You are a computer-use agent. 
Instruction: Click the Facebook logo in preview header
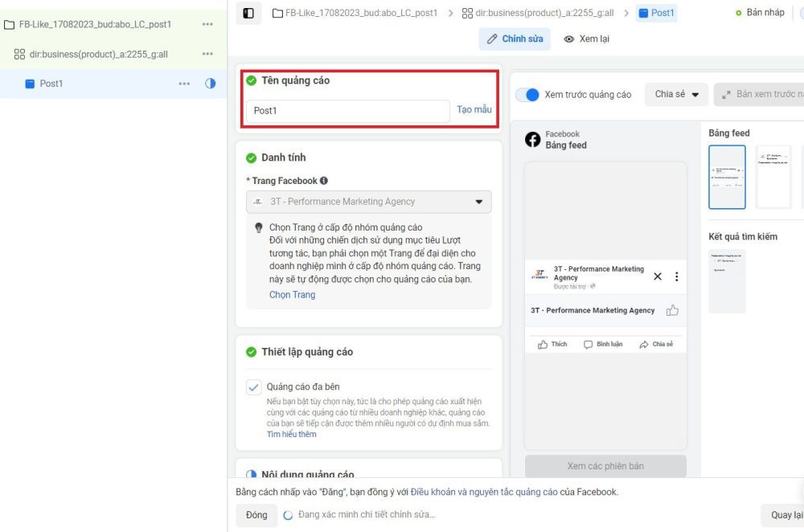coord(533,139)
